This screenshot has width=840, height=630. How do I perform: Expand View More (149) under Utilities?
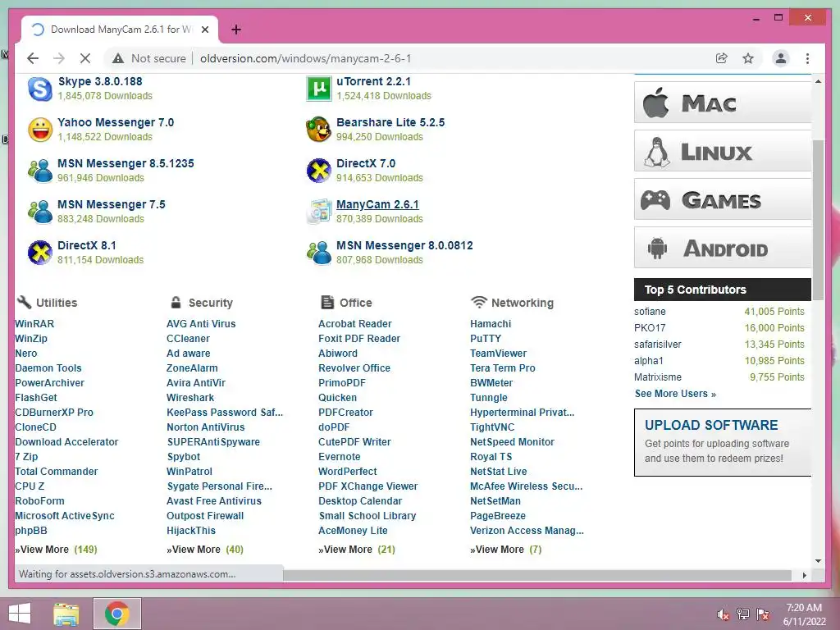[x=57, y=549]
